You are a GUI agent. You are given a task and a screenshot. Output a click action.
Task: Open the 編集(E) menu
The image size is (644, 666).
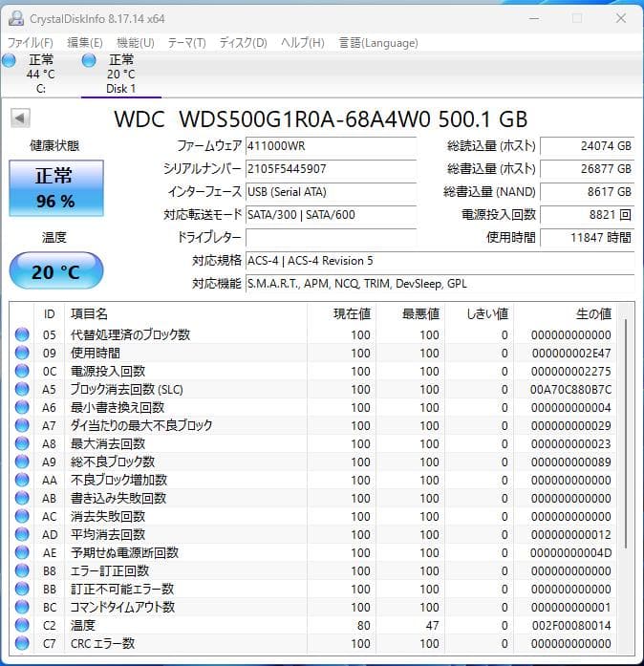click(x=84, y=42)
